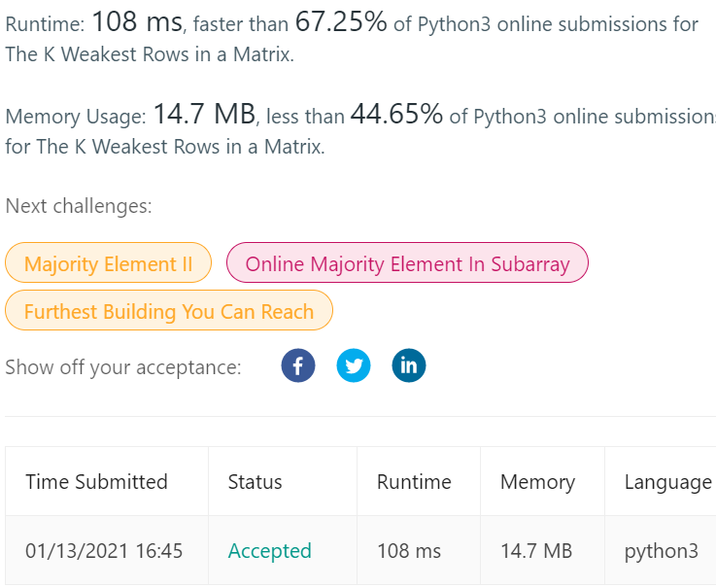
Task: Click the "Show off your acceptance" label
Action: [123, 367]
